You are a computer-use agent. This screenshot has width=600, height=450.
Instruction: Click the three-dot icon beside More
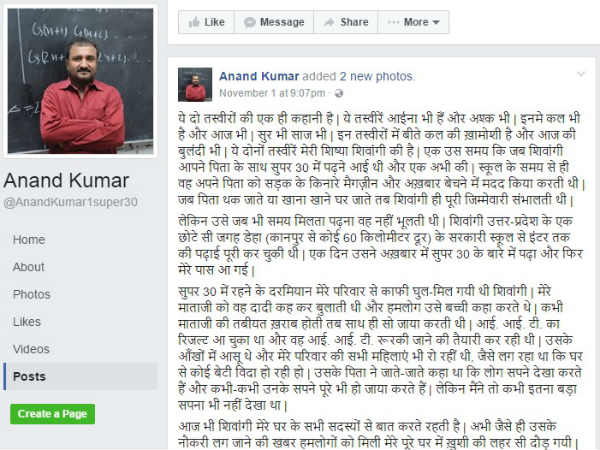tap(393, 22)
